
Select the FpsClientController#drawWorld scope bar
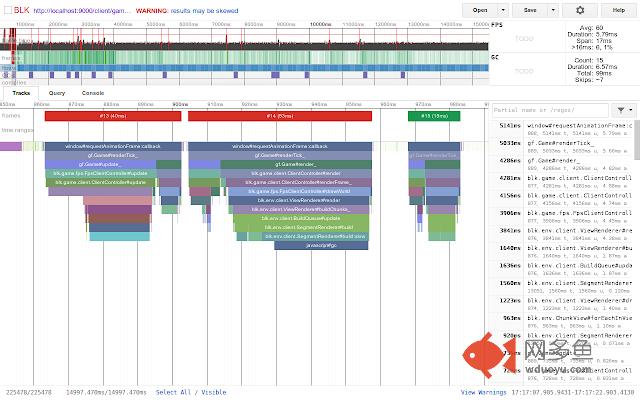click(x=299, y=191)
